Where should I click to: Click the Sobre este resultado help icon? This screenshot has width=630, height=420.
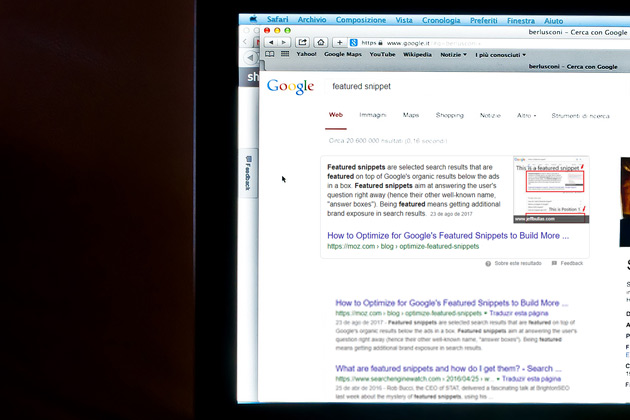[x=488, y=264]
